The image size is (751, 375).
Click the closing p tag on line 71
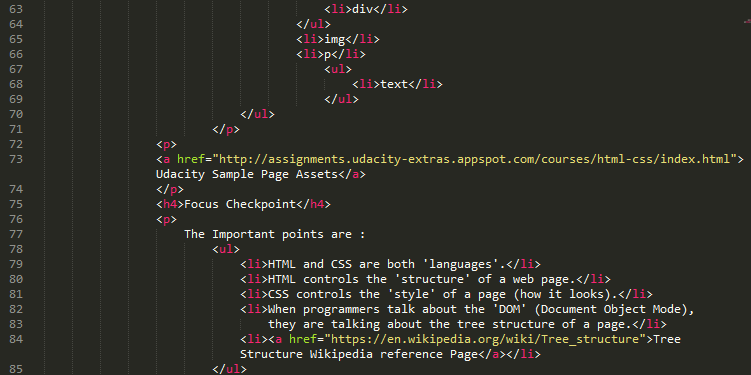tap(226, 129)
